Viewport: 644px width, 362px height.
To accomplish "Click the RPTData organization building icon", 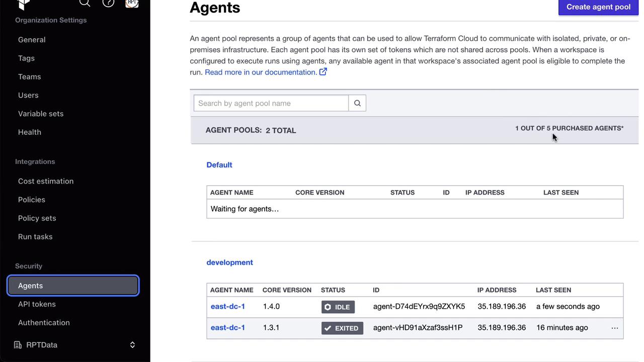I will 18,345.
